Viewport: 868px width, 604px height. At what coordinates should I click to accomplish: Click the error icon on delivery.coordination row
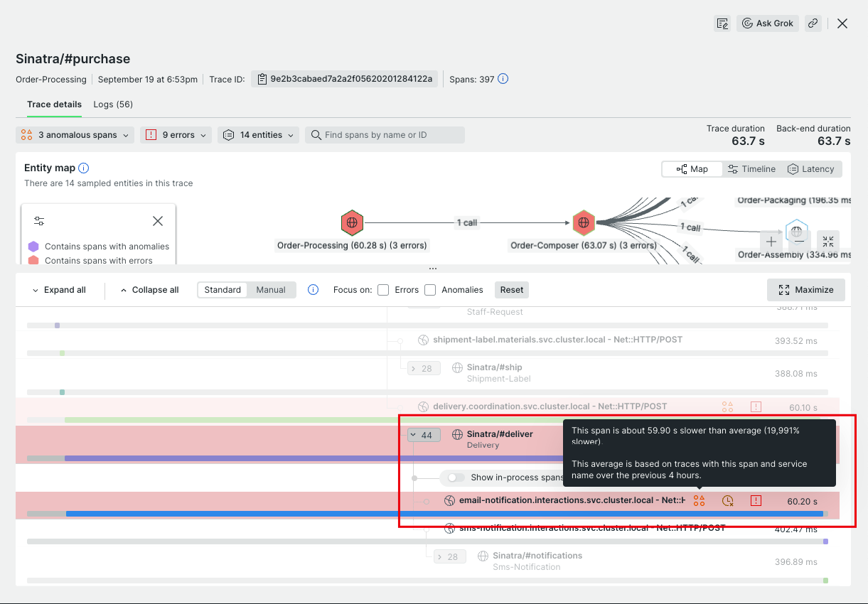[756, 406]
